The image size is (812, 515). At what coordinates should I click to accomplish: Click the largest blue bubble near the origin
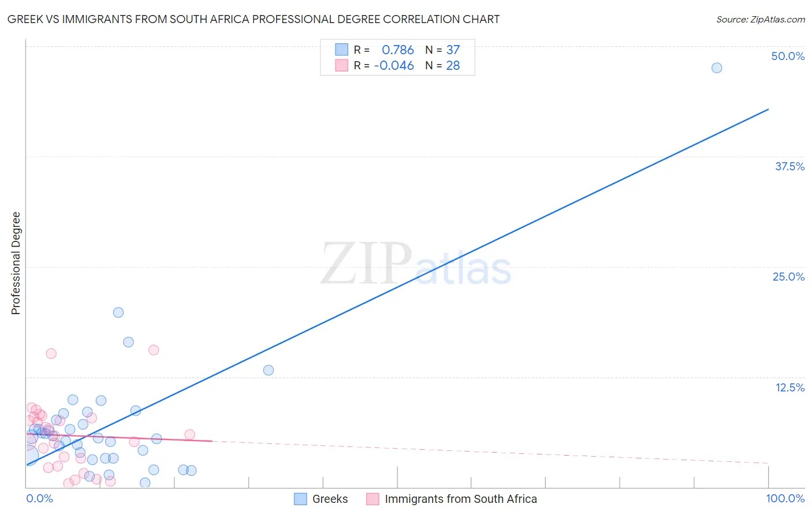click(x=28, y=456)
